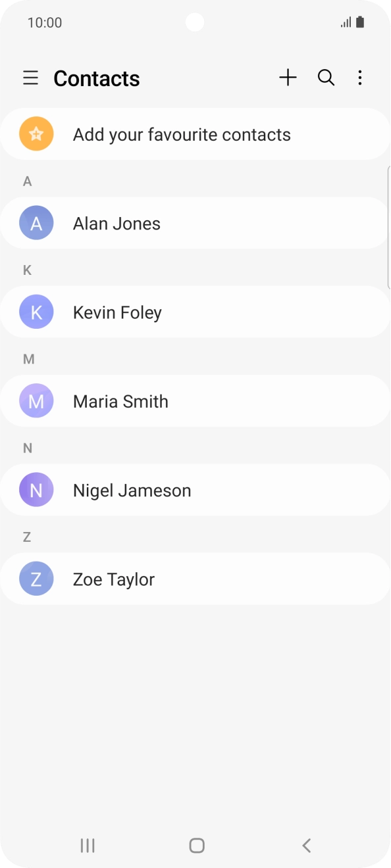391x868 pixels.
Task: Open the Recents button in navigation bar
Action: [x=87, y=845]
